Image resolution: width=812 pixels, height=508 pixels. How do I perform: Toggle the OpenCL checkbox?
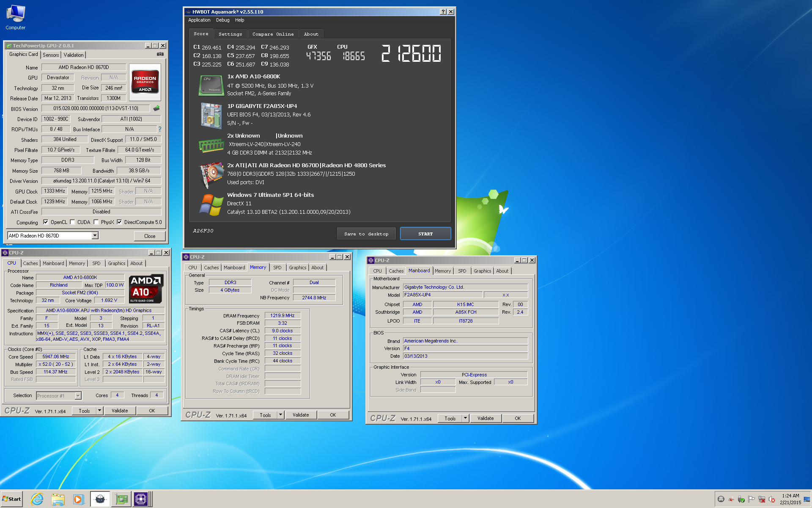46,222
